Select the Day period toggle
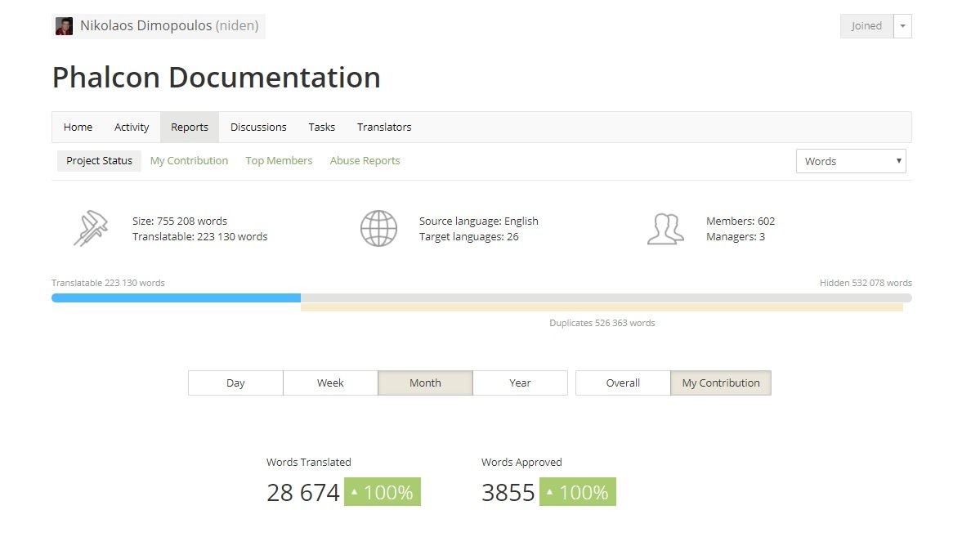This screenshot has height=537, width=980. pyautogui.click(x=235, y=383)
